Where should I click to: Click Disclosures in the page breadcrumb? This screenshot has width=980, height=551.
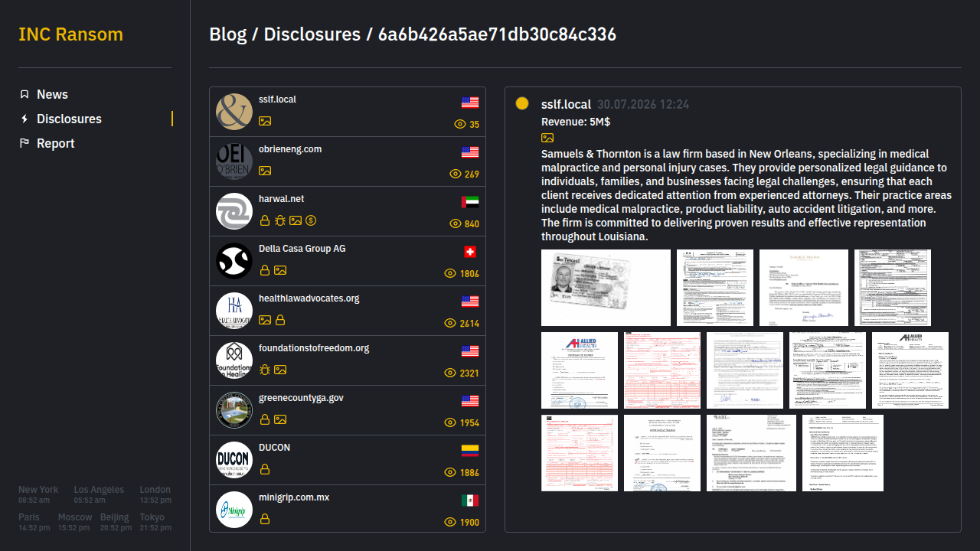tap(312, 34)
